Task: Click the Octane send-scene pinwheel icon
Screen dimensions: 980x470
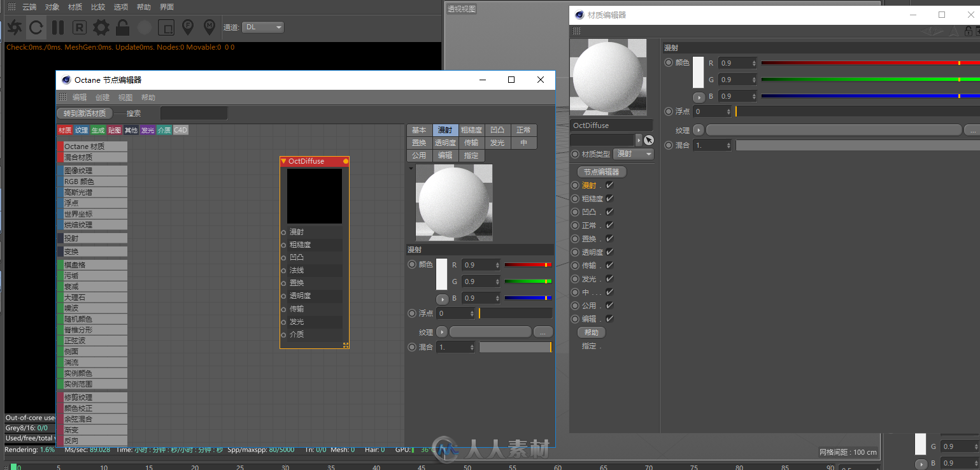Action: point(15,27)
